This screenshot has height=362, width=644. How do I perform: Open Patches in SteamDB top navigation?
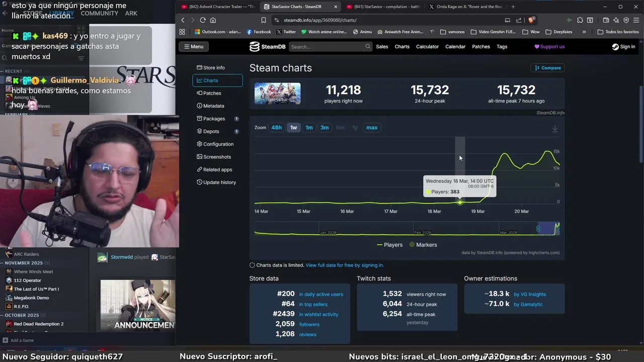click(x=481, y=47)
